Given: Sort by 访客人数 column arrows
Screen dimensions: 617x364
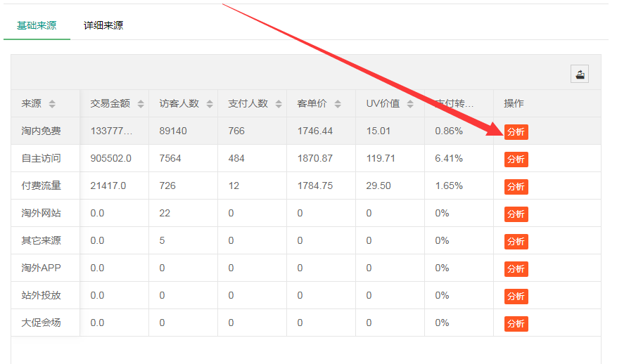Looking at the screenshot, I should [210, 104].
